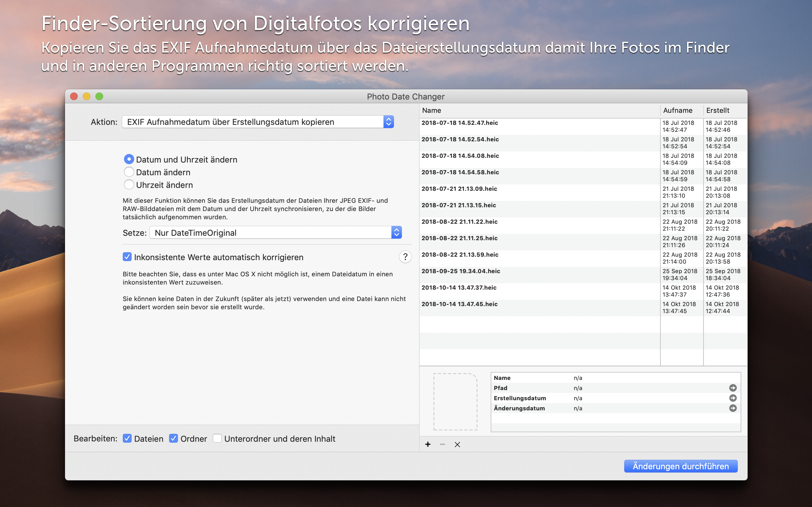Image resolution: width=812 pixels, height=507 pixels.
Task: Open the Aktion dropdown menu
Action: click(258, 122)
